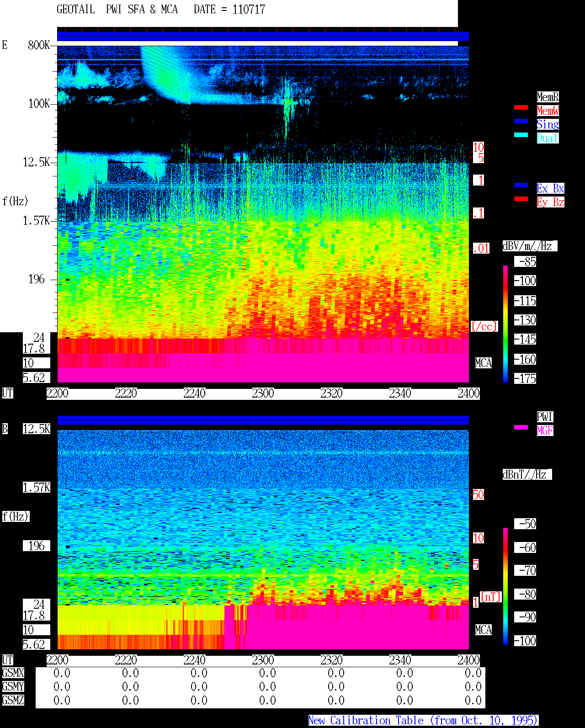Click the -130 color scale value
This screenshot has width=585, height=728.
click(x=525, y=320)
